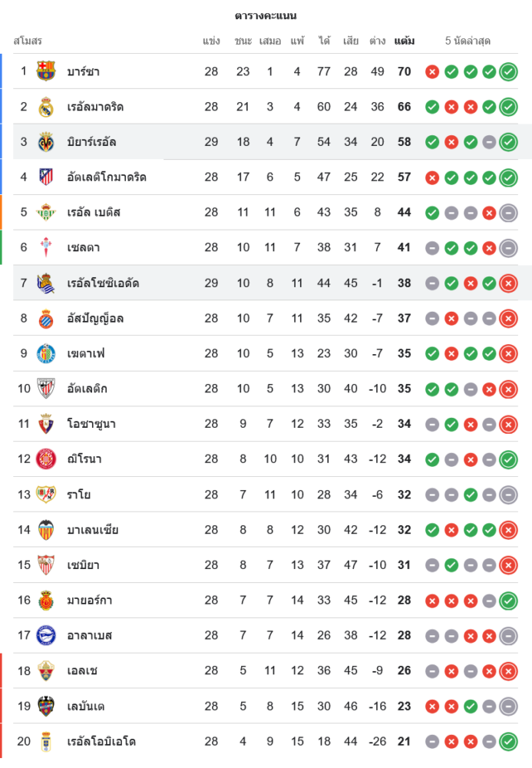Click the Valencia bat crest icon
The width and height of the screenshot is (532, 768).
click(46, 530)
